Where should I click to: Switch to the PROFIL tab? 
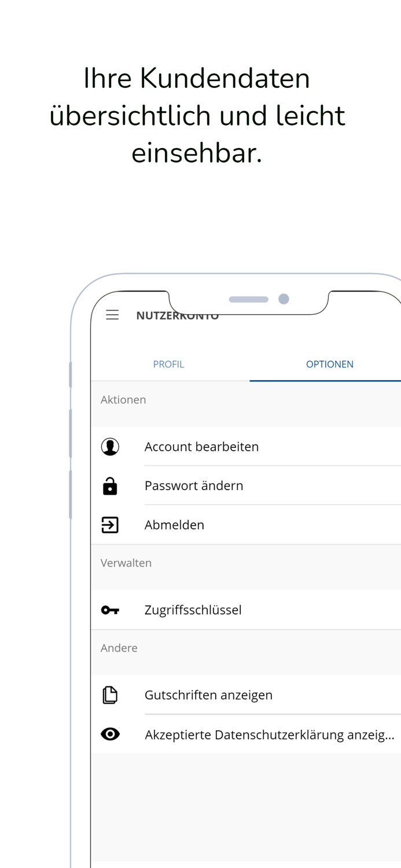point(168,364)
